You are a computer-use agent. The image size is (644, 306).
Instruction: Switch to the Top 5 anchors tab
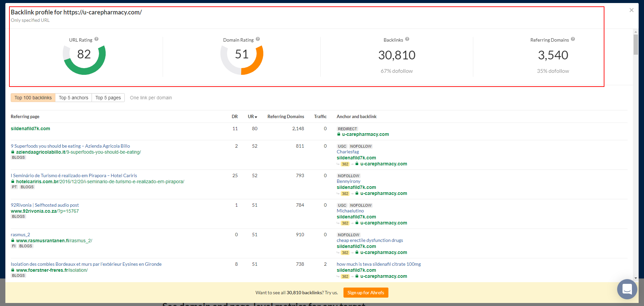73,98
